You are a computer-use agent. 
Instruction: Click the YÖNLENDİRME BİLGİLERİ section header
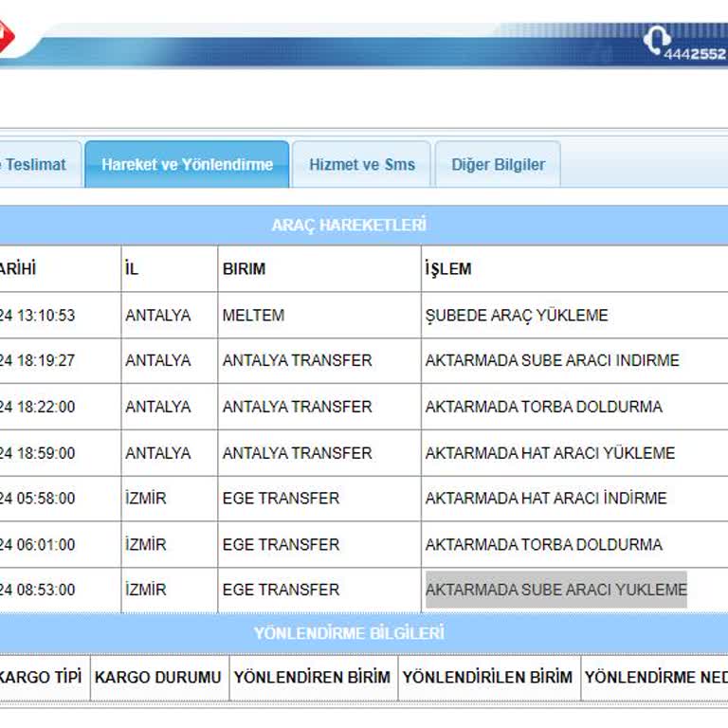pyautogui.click(x=349, y=633)
